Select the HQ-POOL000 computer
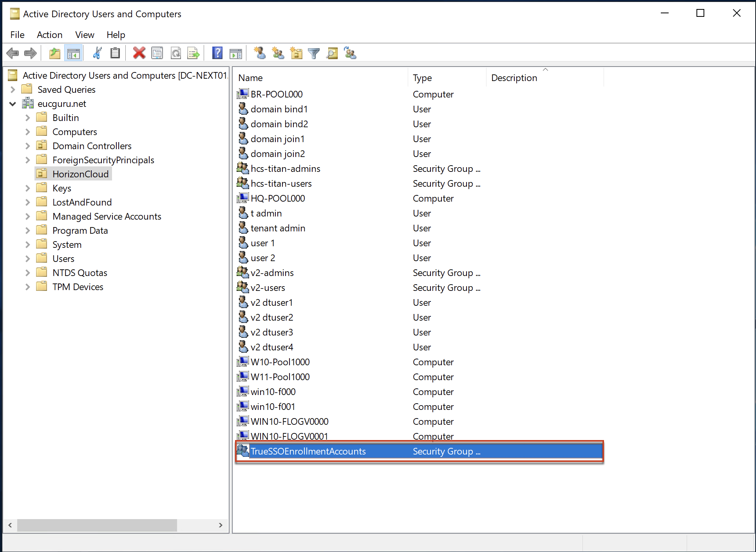The width and height of the screenshot is (756, 552). pos(277,198)
